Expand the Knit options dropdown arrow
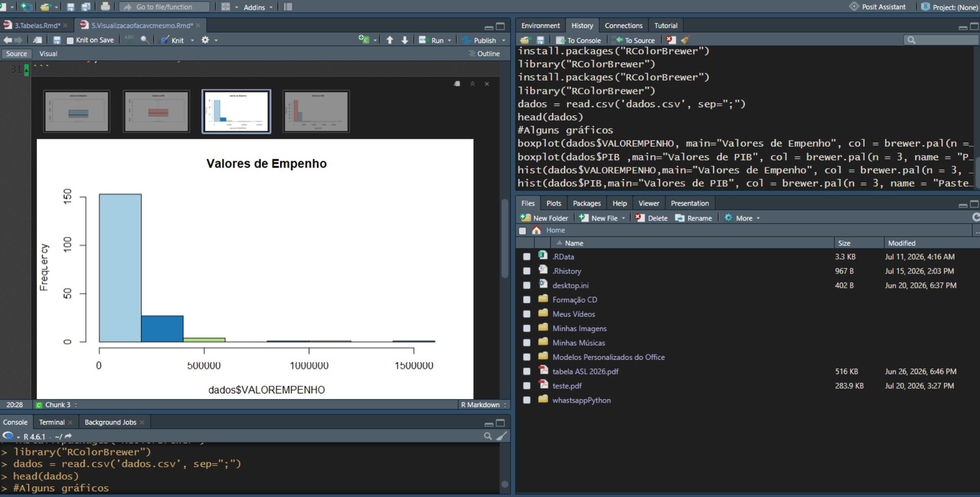 192,40
